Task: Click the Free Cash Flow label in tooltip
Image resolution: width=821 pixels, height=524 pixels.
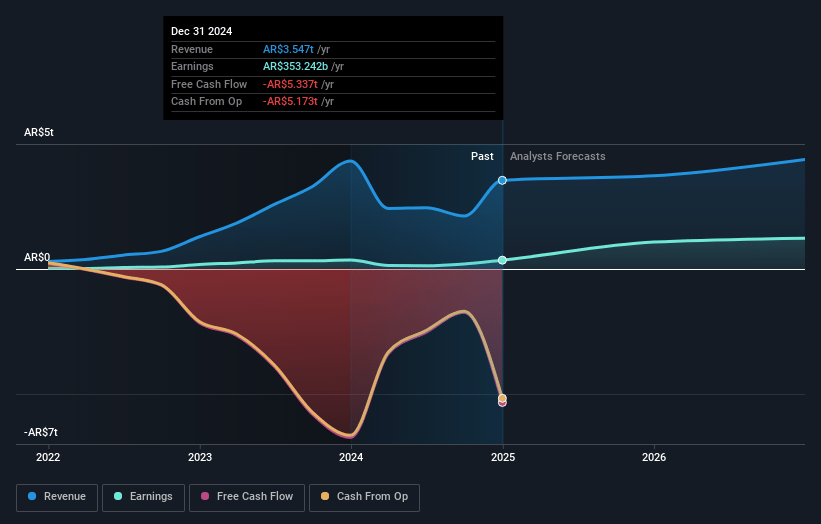Action: click(x=209, y=84)
